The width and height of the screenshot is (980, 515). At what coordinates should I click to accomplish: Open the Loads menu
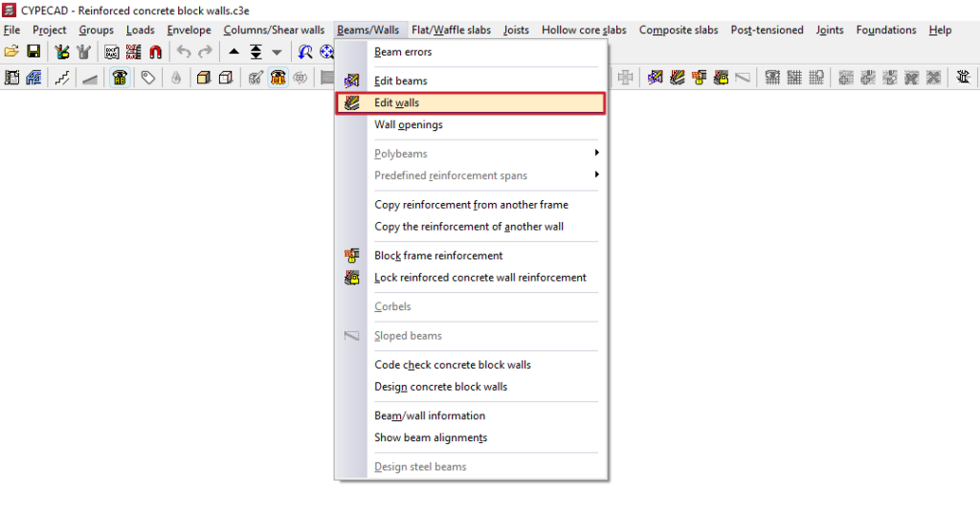[140, 30]
